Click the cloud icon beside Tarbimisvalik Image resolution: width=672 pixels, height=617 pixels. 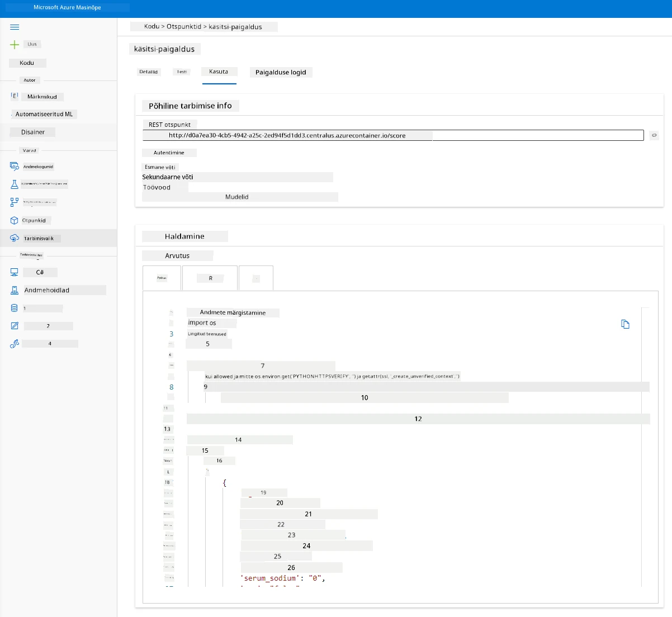tap(15, 238)
